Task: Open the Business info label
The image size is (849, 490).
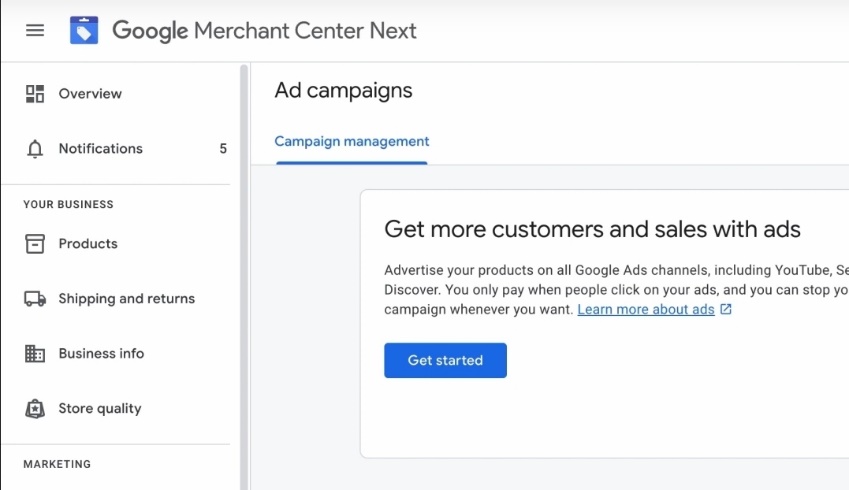Action: 101,354
